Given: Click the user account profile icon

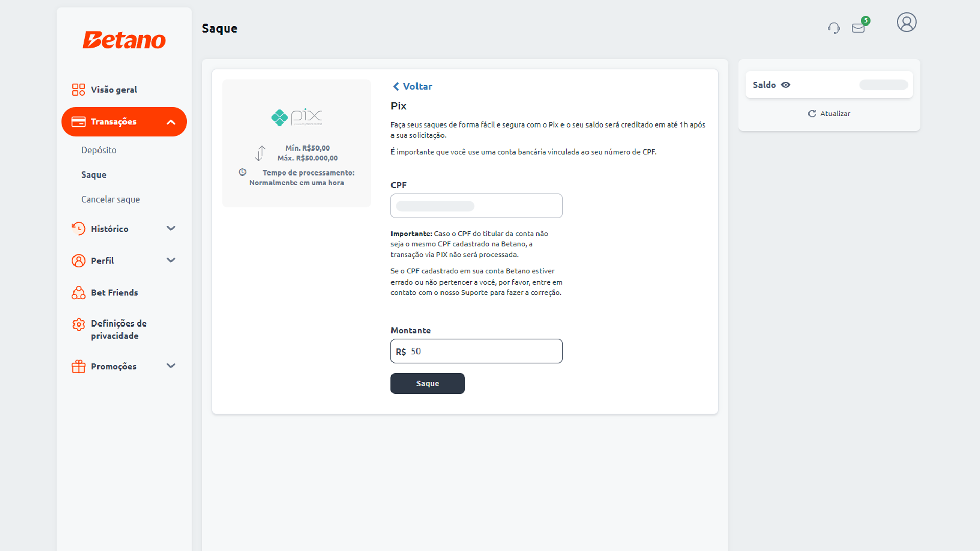Looking at the screenshot, I should (x=905, y=22).
